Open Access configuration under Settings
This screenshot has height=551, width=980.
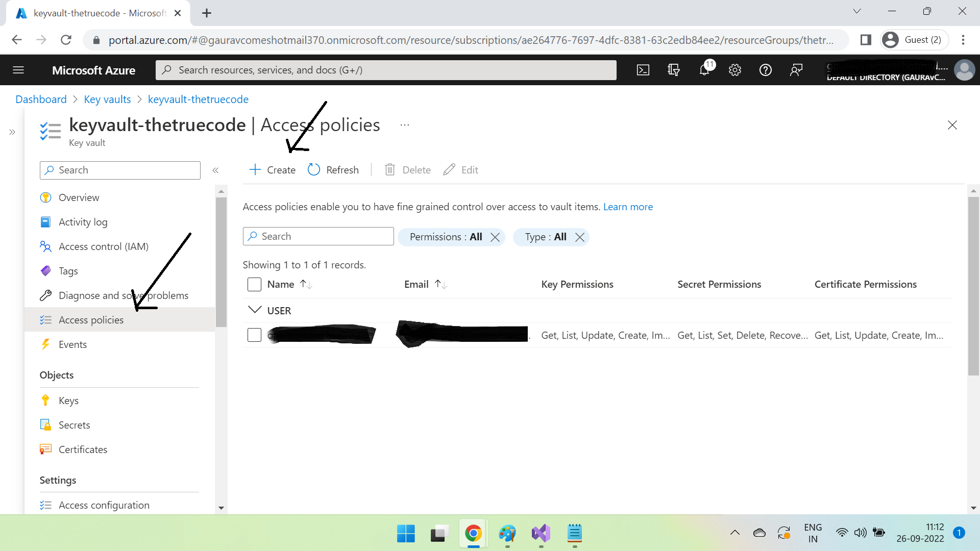[x=104, y=505]
